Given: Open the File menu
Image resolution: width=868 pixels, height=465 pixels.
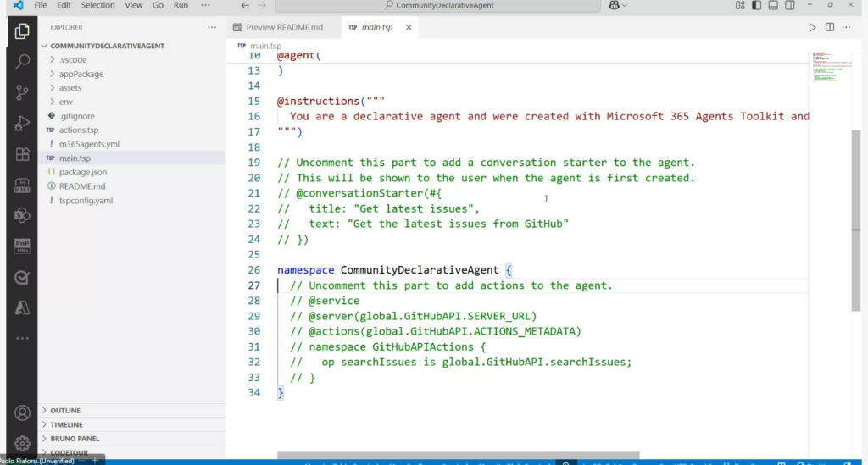Looking at the screenshot, I should tap(41, 6).
